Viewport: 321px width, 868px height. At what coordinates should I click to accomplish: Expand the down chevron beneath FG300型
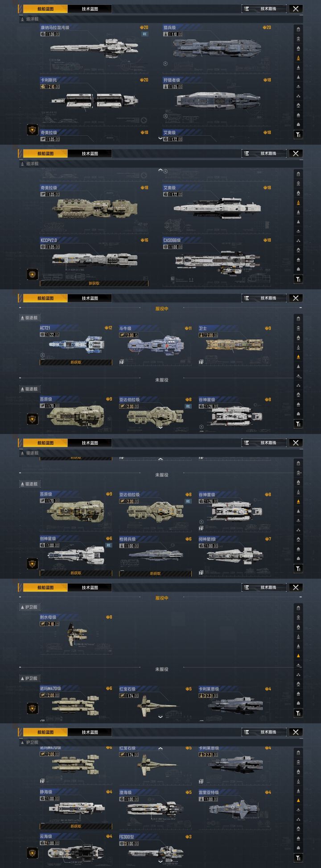pos(160,861)
